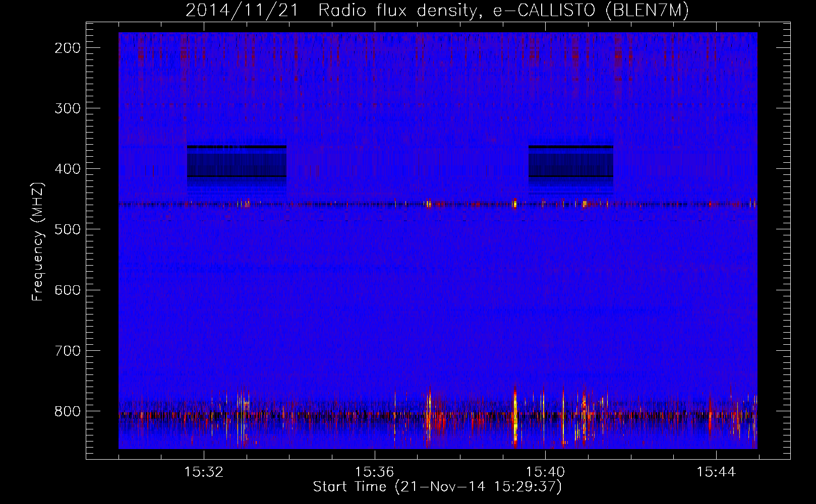Click the 700 frequency tick label
The image size is (816, 504).
(x=68, y=350)
